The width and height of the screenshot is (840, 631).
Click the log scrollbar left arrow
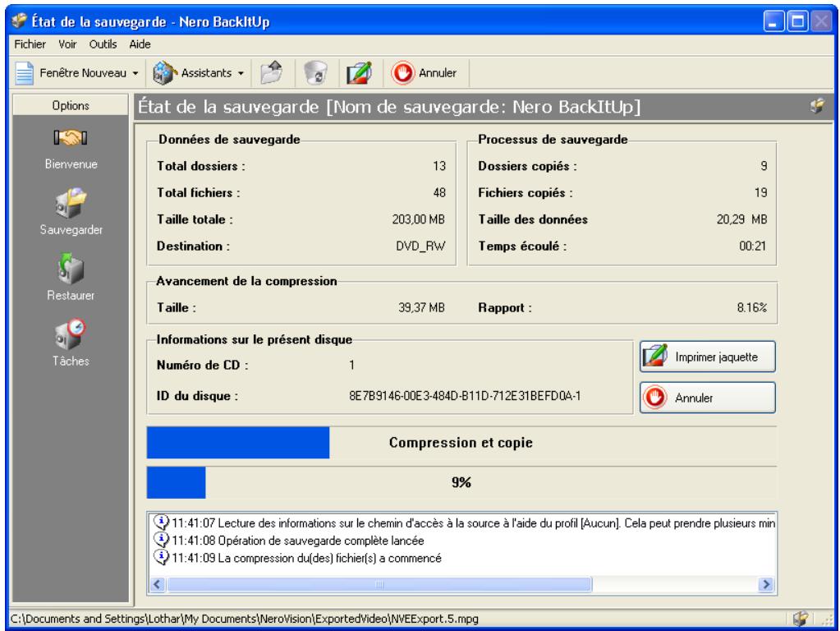(157, 584)
